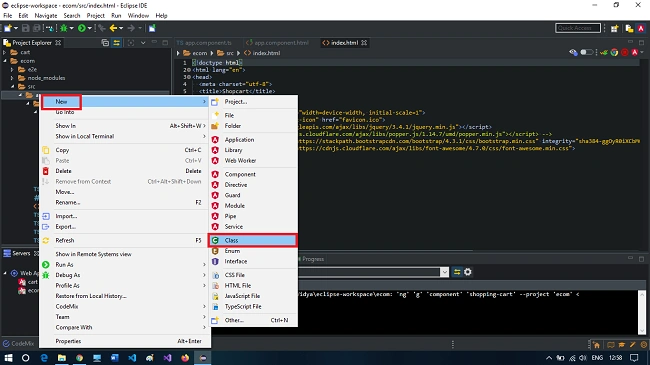Image resolution: width=650 pixels, height=365 pixels.
Task: Select Class in the New submenu
Action: [x=252, y=240]
